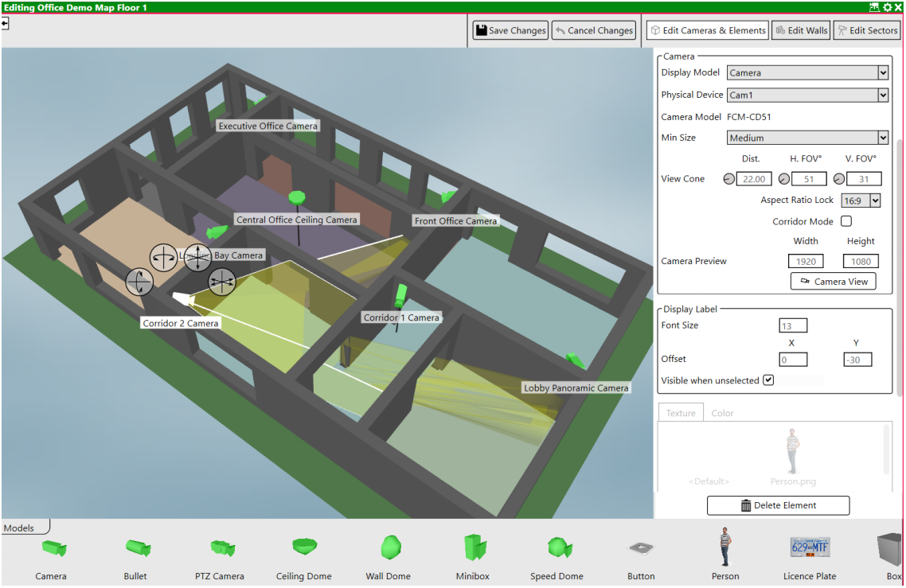Click the V. FOV value field
906x588 pixels.
click(864, 179)
